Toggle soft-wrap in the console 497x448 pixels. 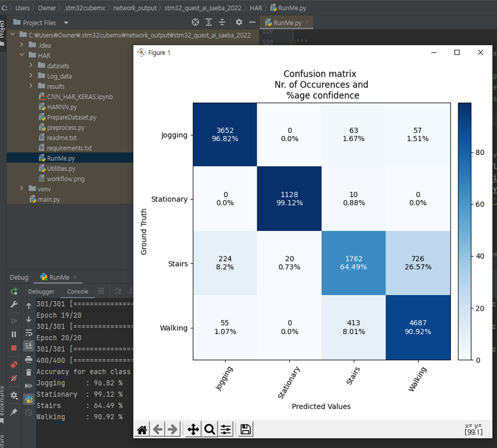point(29,332)
